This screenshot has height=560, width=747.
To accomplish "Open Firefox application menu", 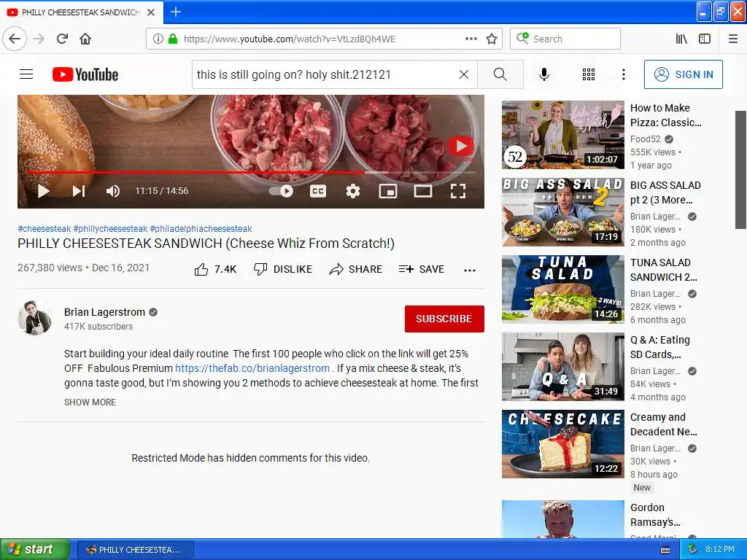I will [733, 39].
